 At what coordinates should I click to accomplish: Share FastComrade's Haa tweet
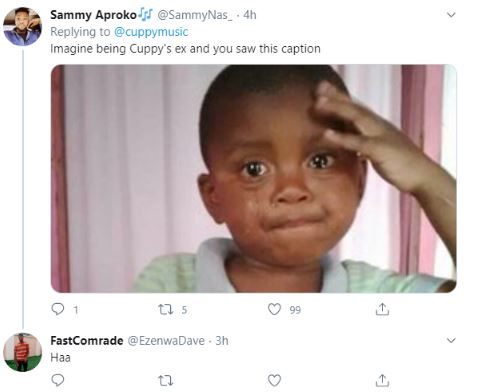pos(382,380)
